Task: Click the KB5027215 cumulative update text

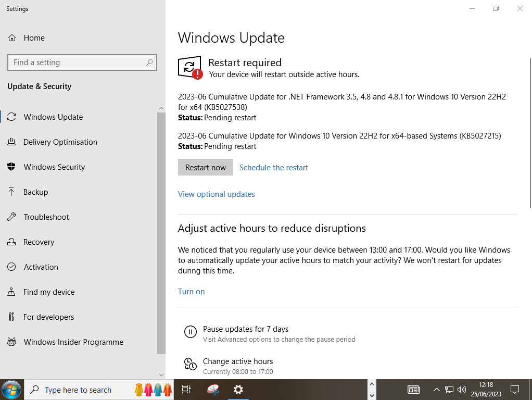Action: coord(339,136)
